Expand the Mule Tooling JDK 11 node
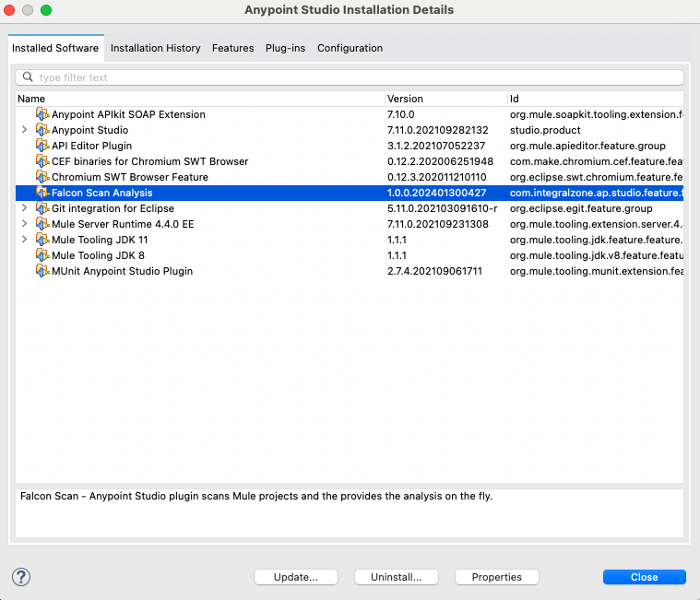The height and width of the screenshot is (600, 700). pos(25,239)
